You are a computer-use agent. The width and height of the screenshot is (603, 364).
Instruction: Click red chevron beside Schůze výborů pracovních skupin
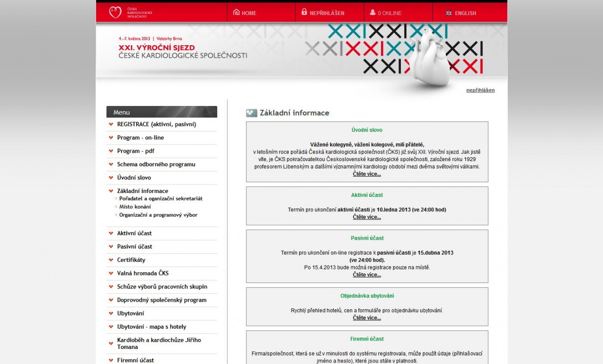[x=111, y=287]
